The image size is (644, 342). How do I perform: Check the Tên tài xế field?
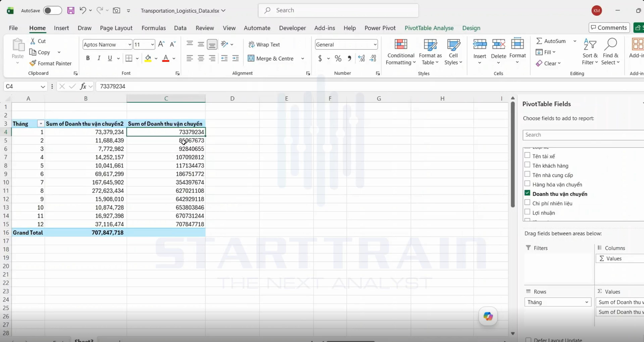click(527, 155)
